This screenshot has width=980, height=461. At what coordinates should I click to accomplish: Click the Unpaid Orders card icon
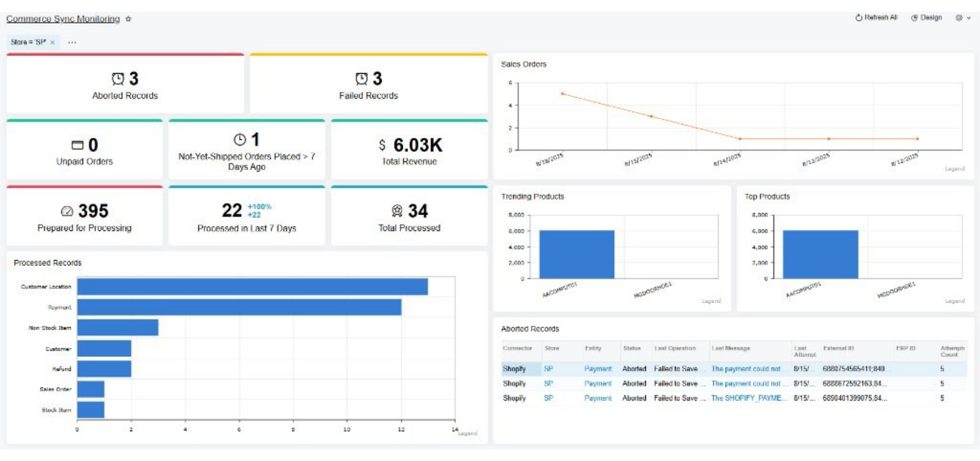77,145
